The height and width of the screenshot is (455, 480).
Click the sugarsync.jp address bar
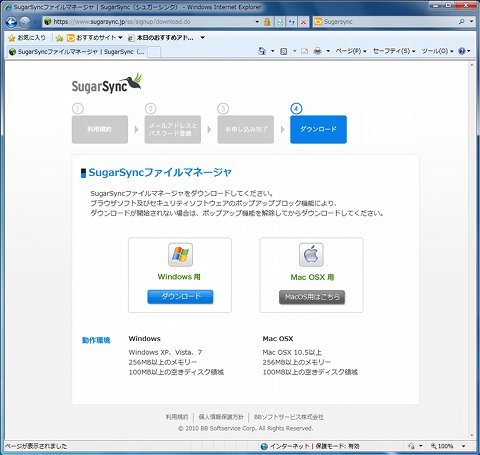(149, 22)
